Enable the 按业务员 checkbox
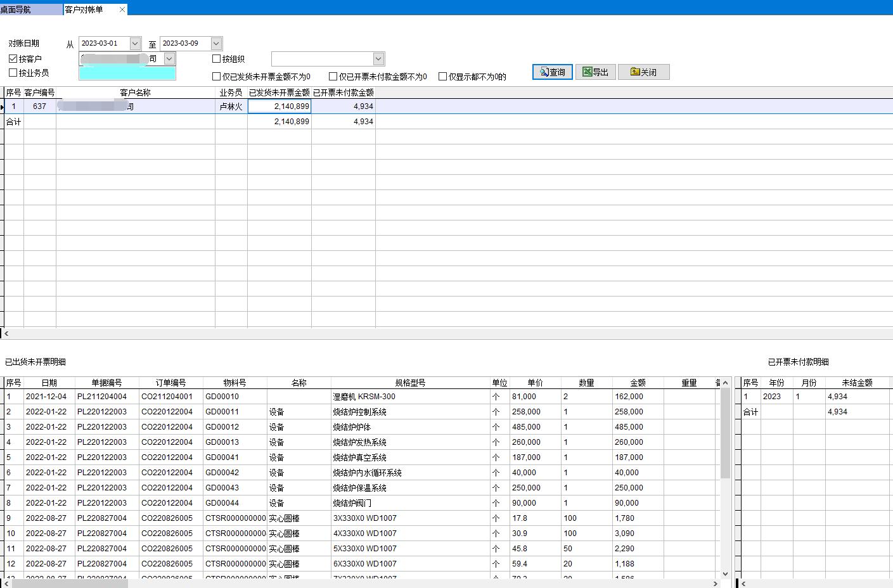The height and width of the screenshot is (588, 893). tap(13, 73)
